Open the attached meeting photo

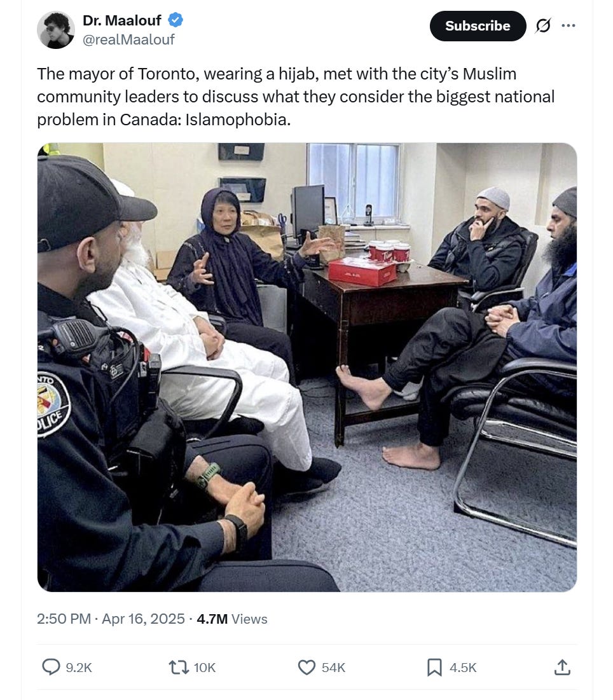306,367
